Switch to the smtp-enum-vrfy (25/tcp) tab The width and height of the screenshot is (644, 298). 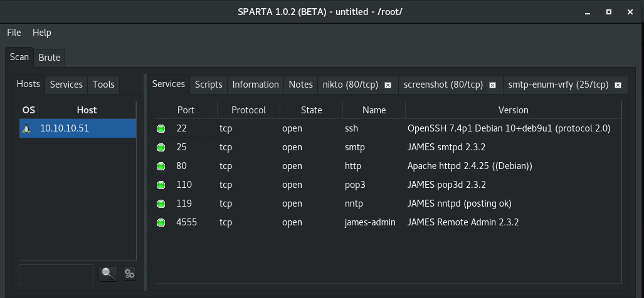[x=558, y=85]
